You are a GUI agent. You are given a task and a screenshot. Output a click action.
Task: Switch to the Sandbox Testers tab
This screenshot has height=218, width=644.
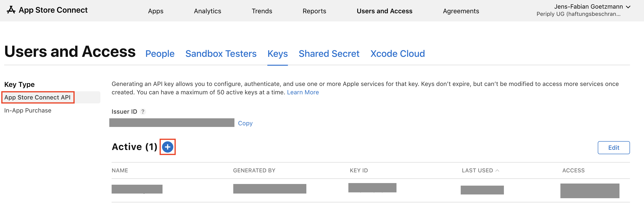tap(221, 54)
